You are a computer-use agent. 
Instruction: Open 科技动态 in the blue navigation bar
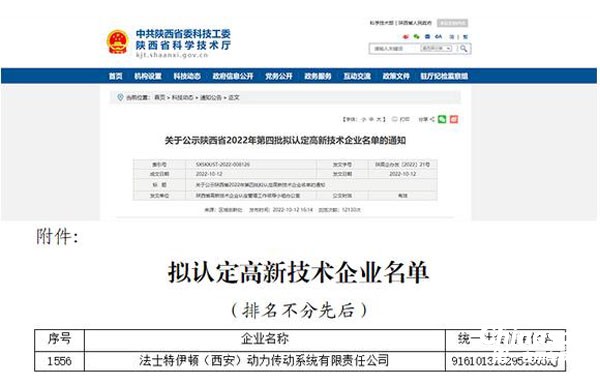coord(187,76)
